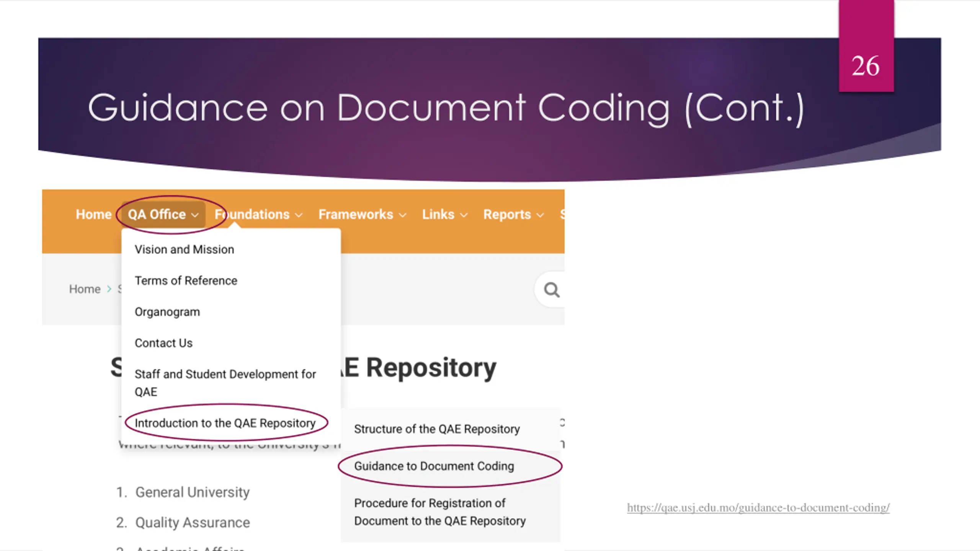Open the Organogram menu entry
Image resolution: width=980 pixels, height=551 pixels.
167,312
